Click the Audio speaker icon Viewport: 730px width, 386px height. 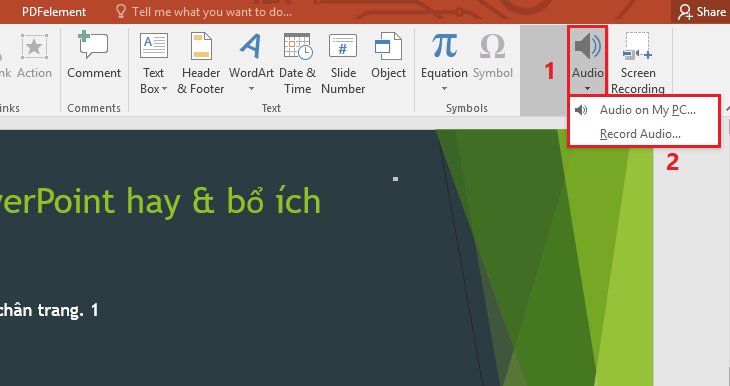588,46
